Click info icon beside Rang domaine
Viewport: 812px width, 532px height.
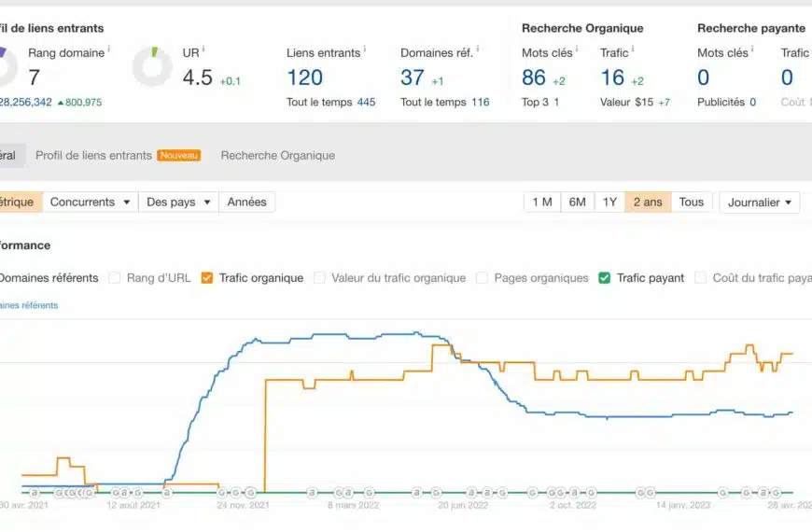[109, 49]
